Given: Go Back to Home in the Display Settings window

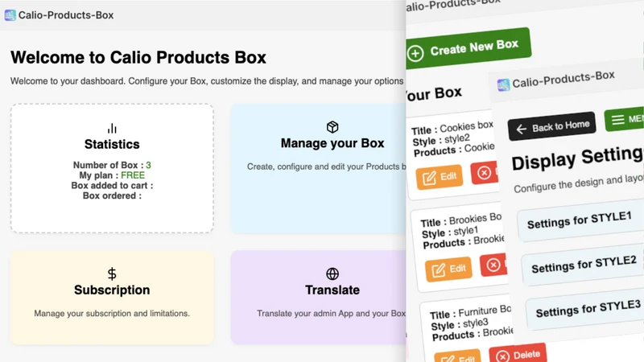Looking at the screenshot, I should click(x=551, y=126).
